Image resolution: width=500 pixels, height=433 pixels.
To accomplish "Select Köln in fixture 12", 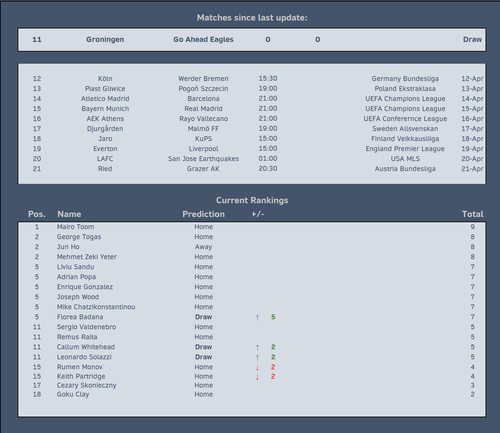I will click(x=105, y=79).
